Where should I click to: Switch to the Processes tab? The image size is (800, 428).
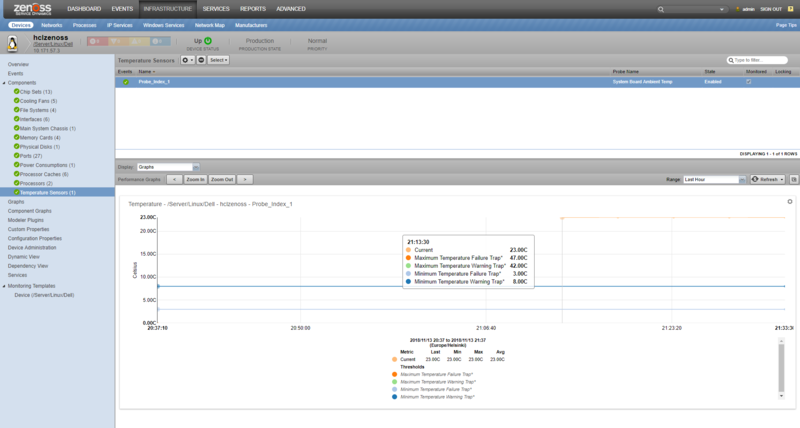[x=84, y=25]
